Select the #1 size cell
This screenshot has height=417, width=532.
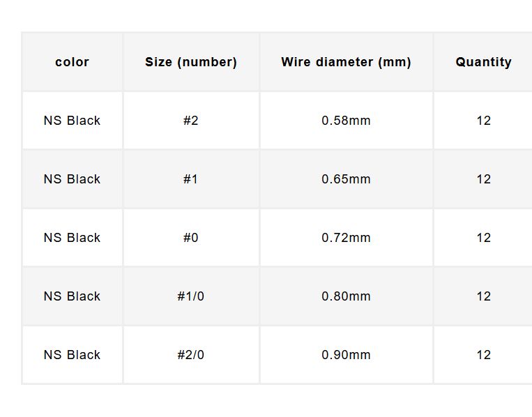191,179
